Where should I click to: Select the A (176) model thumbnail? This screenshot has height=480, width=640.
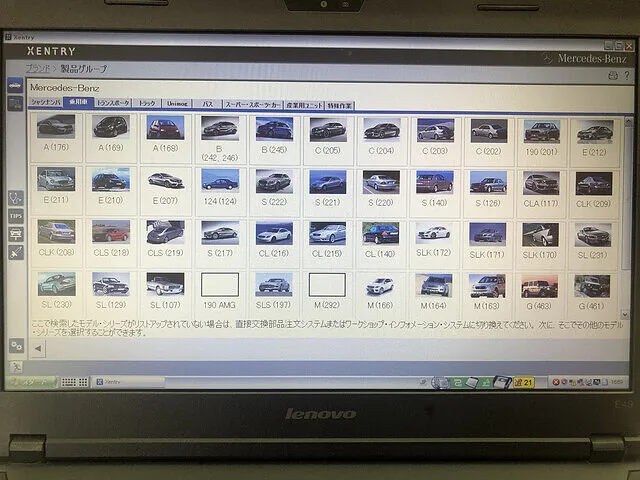[x=56, y=126]
